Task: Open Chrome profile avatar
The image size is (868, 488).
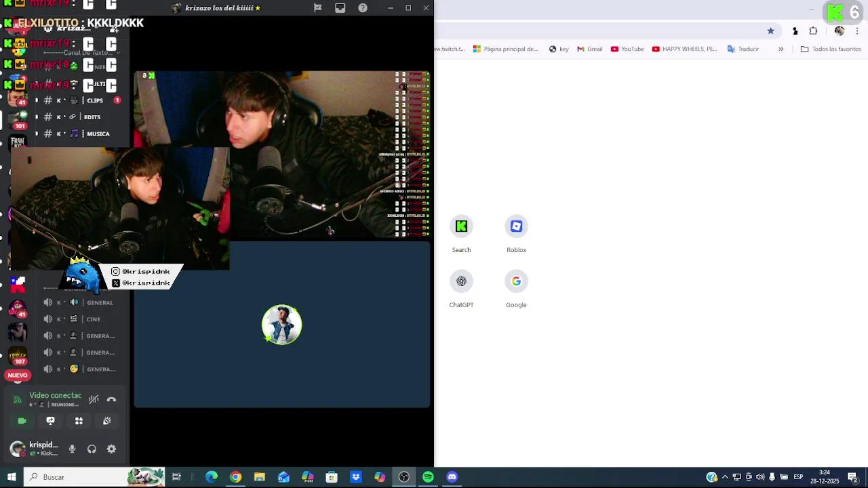Action: (840, 31)
